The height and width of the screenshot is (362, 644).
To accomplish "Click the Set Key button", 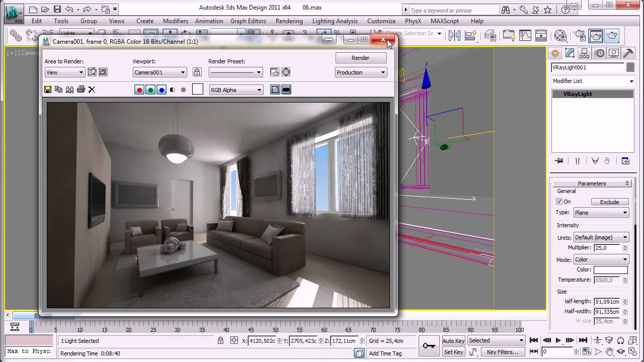I will click(x=453, y=352).
